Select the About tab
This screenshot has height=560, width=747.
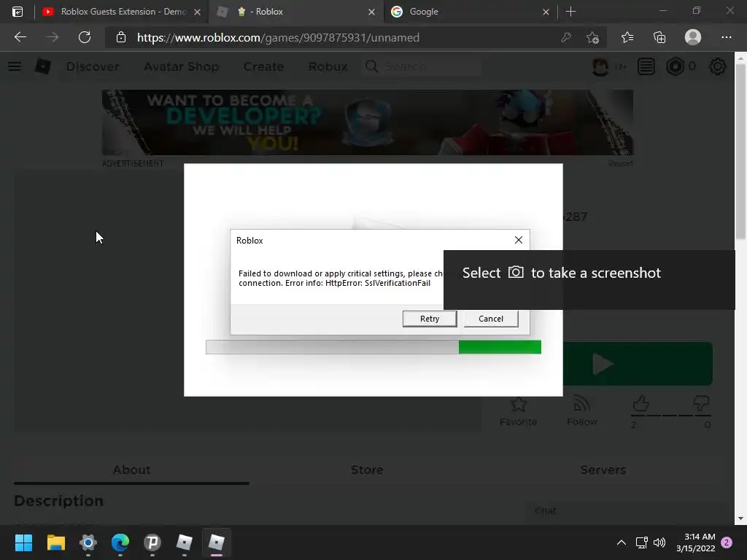tap(131, 470)
